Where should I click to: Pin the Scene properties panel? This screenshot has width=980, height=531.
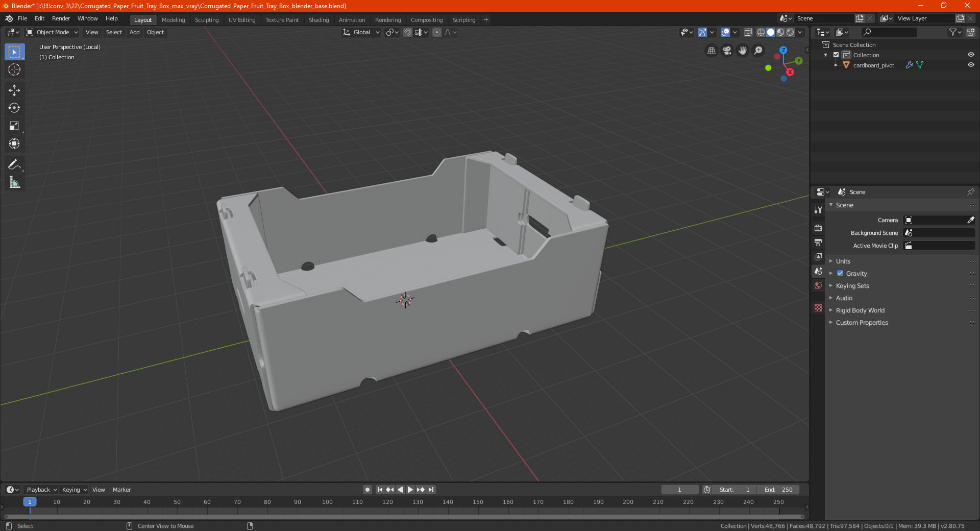click(x=970, y=192)
